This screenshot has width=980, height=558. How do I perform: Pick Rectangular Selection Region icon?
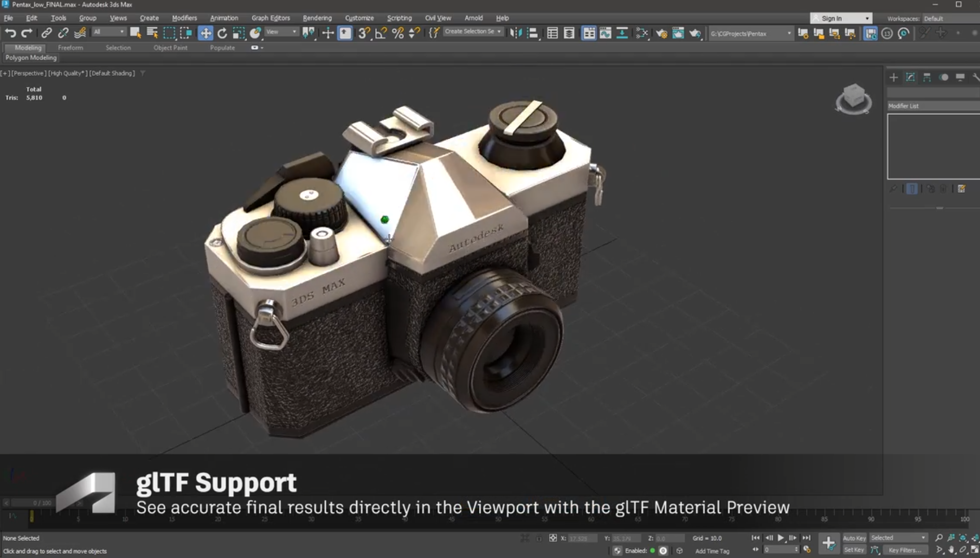[x=169, y=33]
